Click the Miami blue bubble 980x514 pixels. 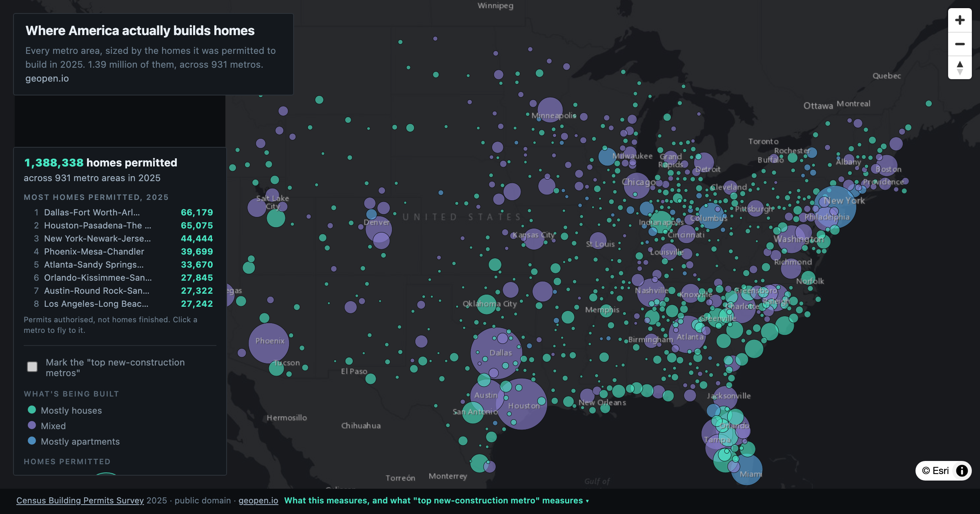coord(747,470)
